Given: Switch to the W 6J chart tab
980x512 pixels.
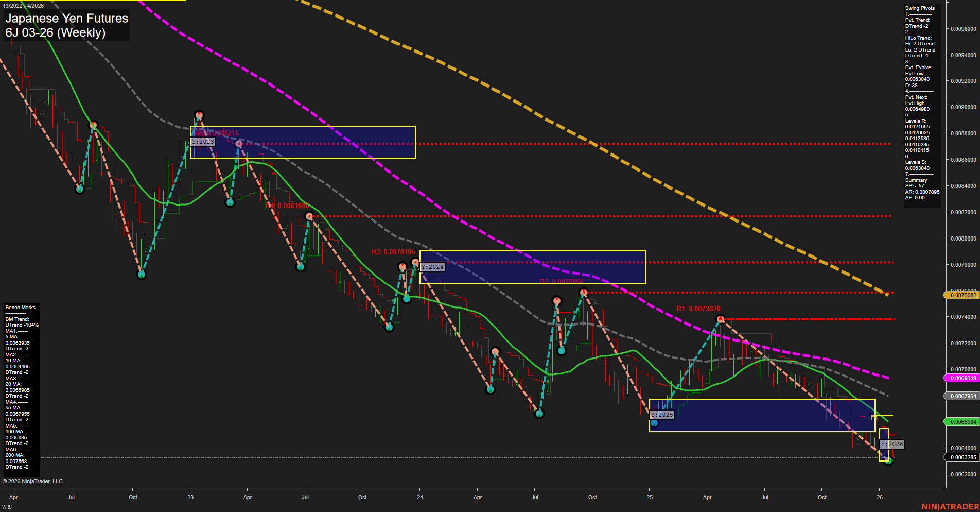Looking at the screenshot, I should 6,506.
